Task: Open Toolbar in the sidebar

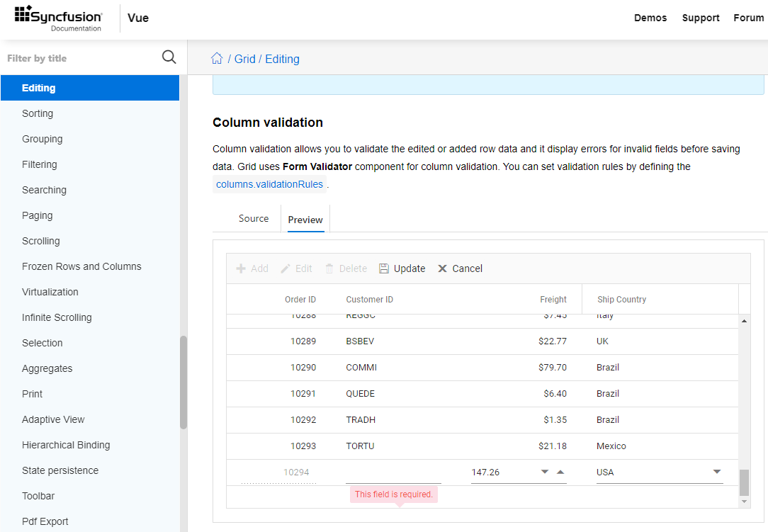Action: (38, 495)
